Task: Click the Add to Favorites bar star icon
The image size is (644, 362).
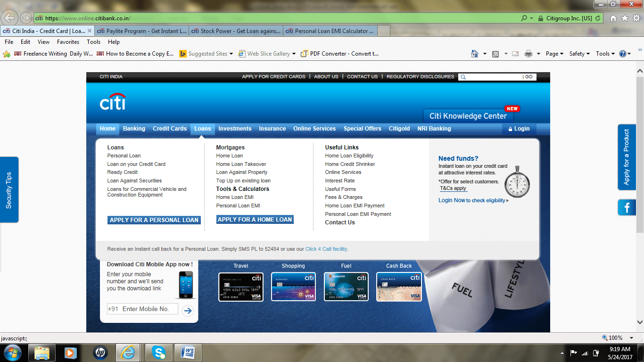Action: click(x=7, y=54)
